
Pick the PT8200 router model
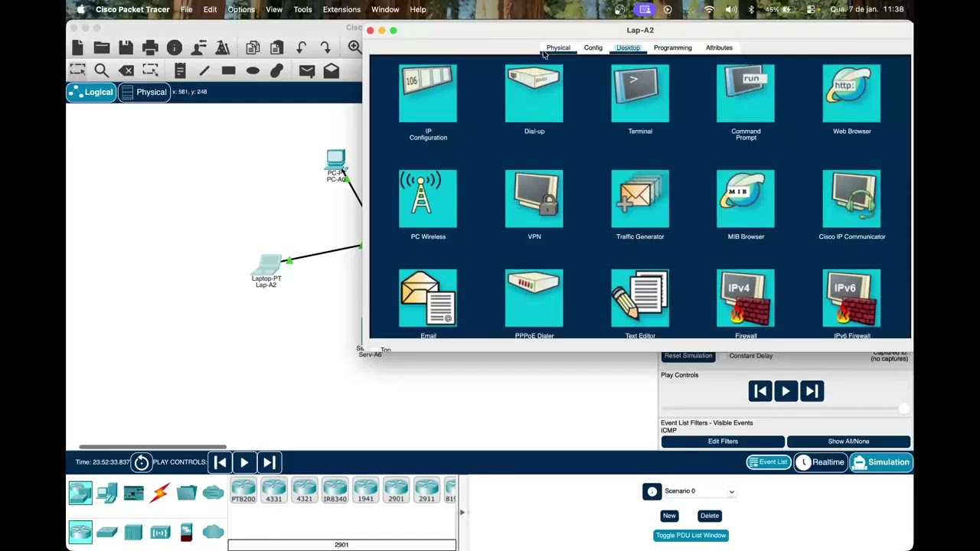pos(243,491)
